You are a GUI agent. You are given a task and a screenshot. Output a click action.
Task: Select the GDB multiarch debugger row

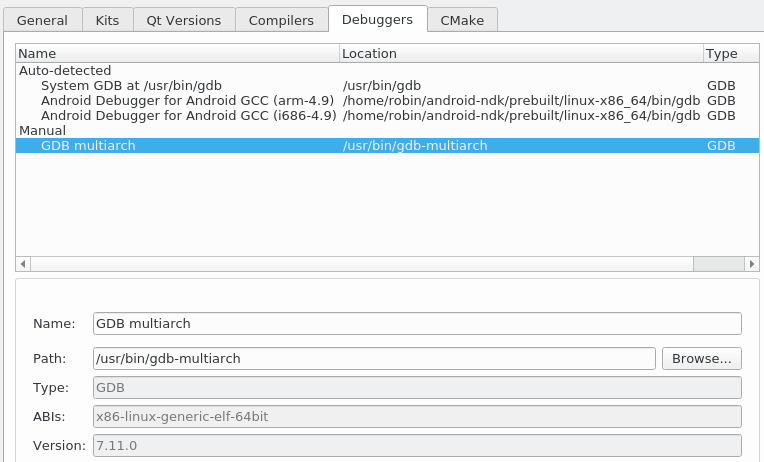(x=88, y=145)
